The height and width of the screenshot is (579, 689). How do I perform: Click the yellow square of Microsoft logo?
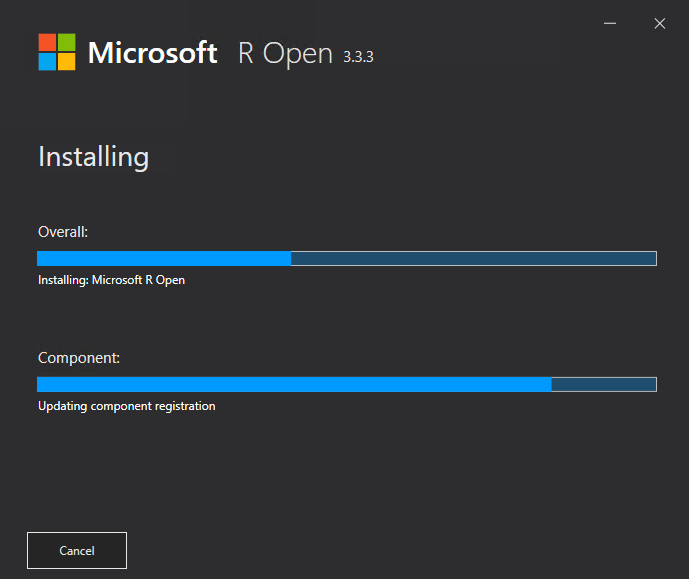(67, 62)
